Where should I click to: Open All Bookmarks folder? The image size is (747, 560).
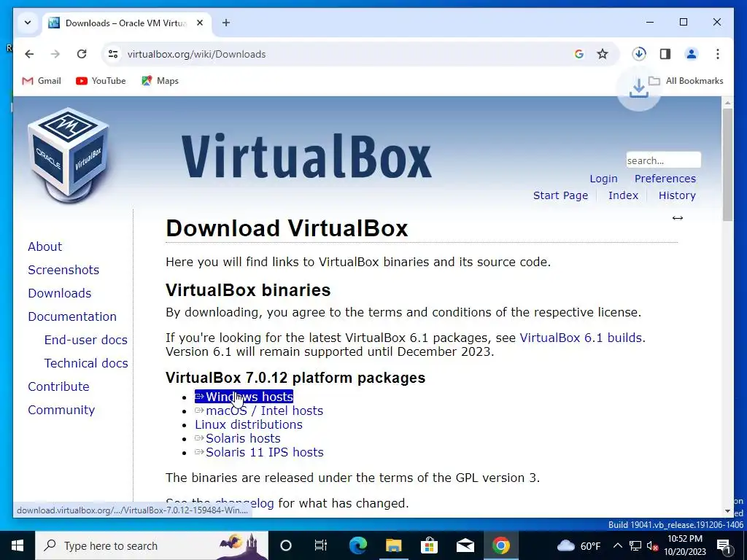tap(686, 81)
